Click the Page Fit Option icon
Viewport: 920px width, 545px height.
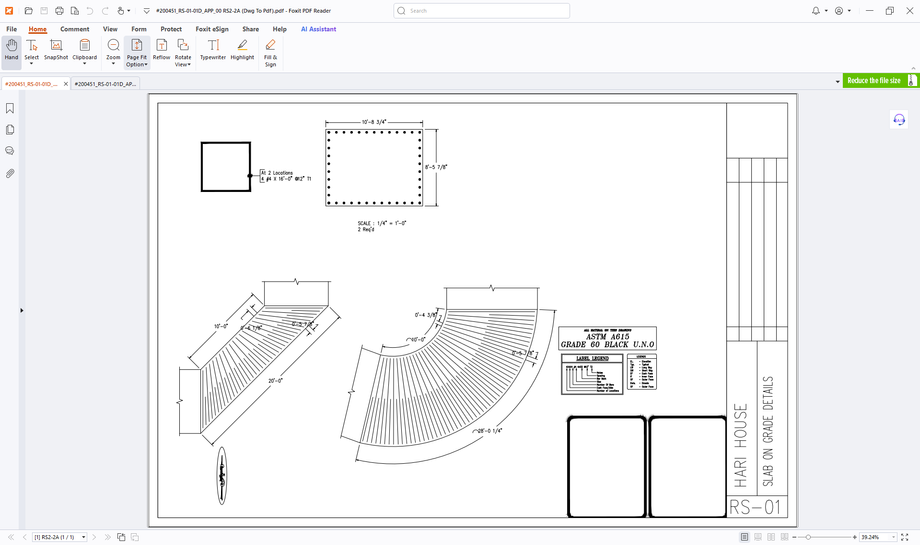pos(137,46)
